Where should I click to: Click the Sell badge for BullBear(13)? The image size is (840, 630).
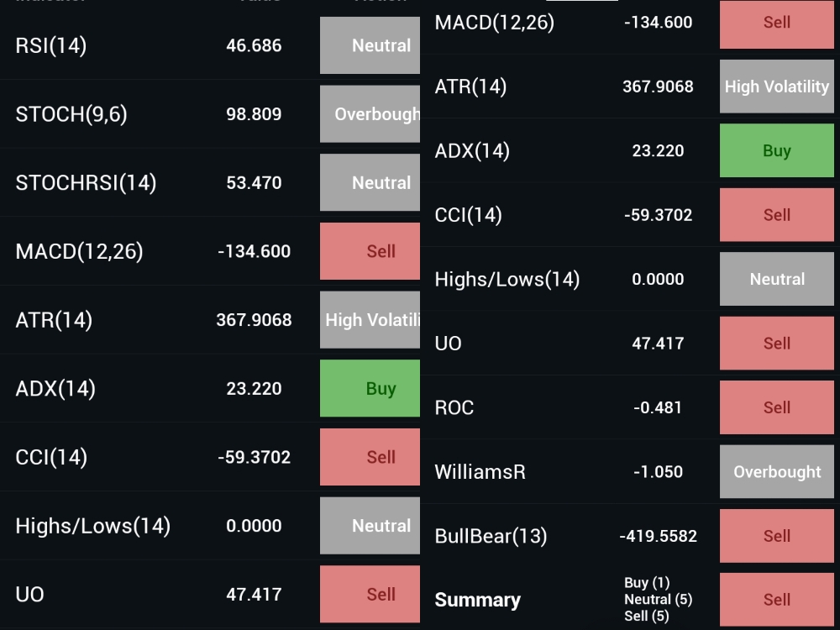coord(776,536)
